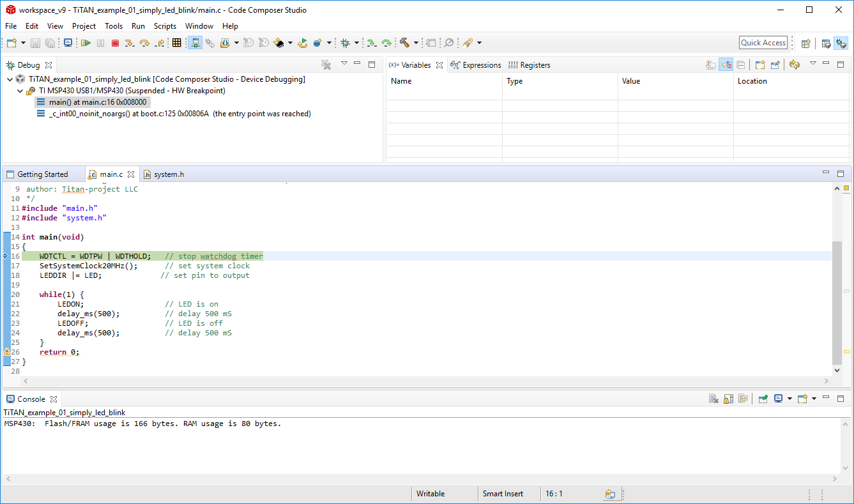The height and width of the screenshot is (504, 854).
Task: Click the Quick Access search field
Action: click(x=763, y=43)
